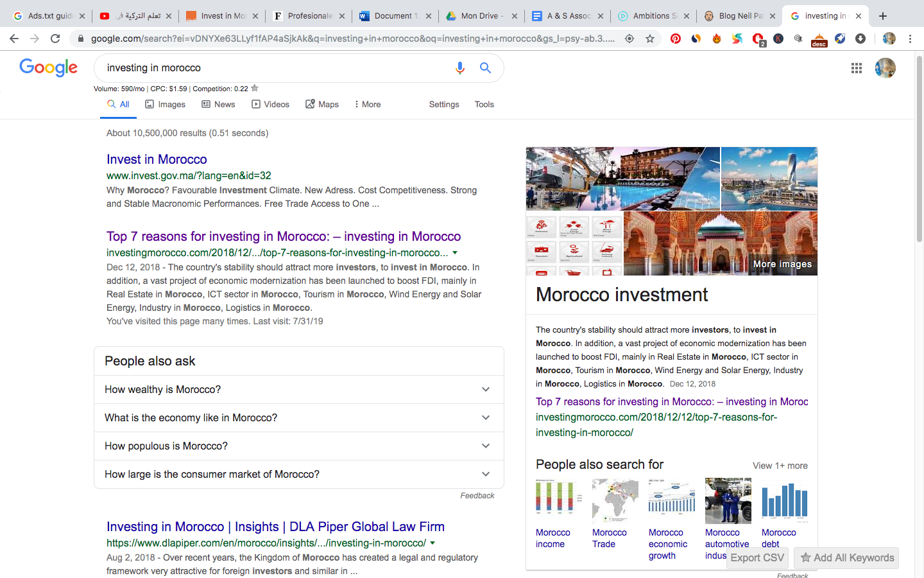Click the Pinterest extension icon
Viewport: 924px width, 578px height.
point(676,39)
